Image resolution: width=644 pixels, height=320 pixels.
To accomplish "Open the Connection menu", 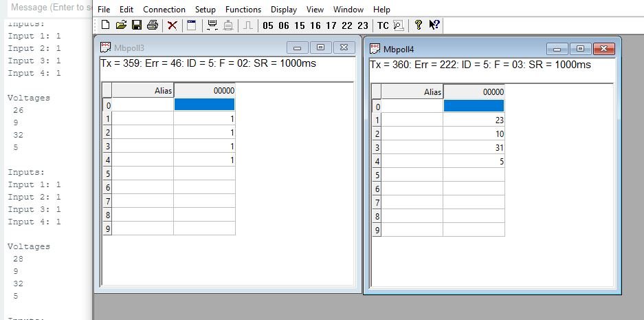I will coord(164,10).
